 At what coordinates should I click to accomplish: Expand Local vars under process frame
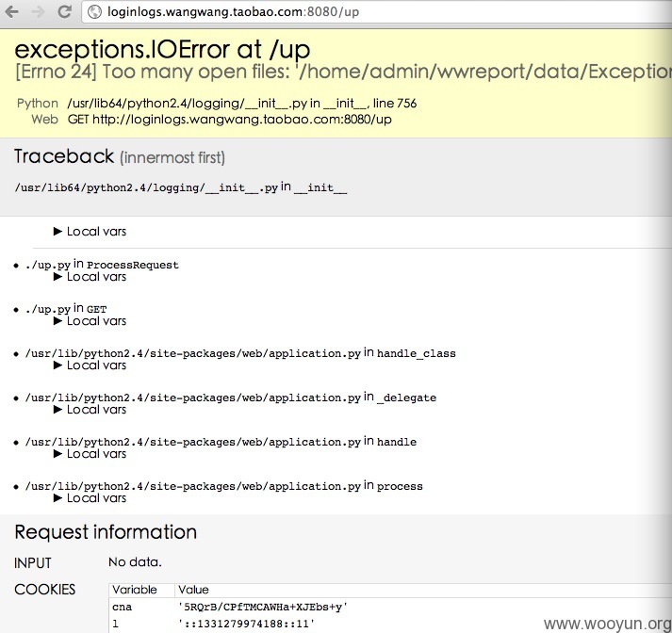tap(90, 498)
